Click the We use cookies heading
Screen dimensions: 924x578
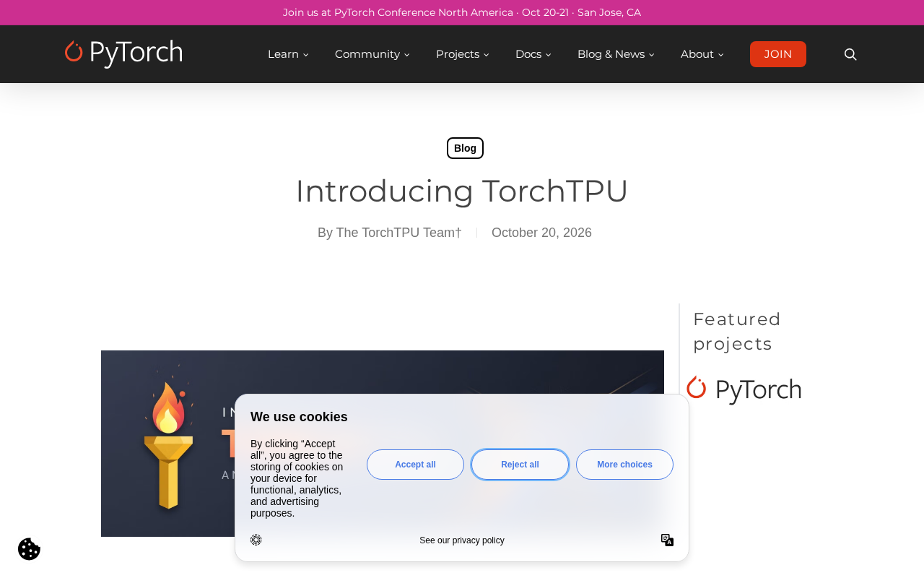[299, 417]
